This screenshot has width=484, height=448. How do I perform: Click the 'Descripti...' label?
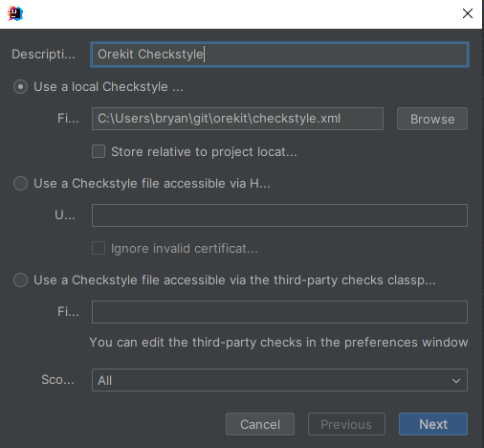coord(43,55)
